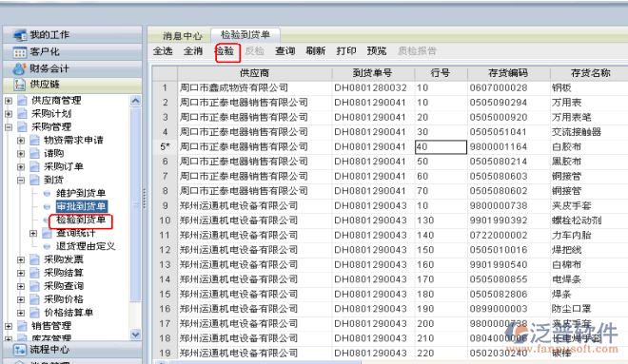Open the 财务会计 people icon
The height and width of the screenshot is (364, 628).
(x=19, y=68)
